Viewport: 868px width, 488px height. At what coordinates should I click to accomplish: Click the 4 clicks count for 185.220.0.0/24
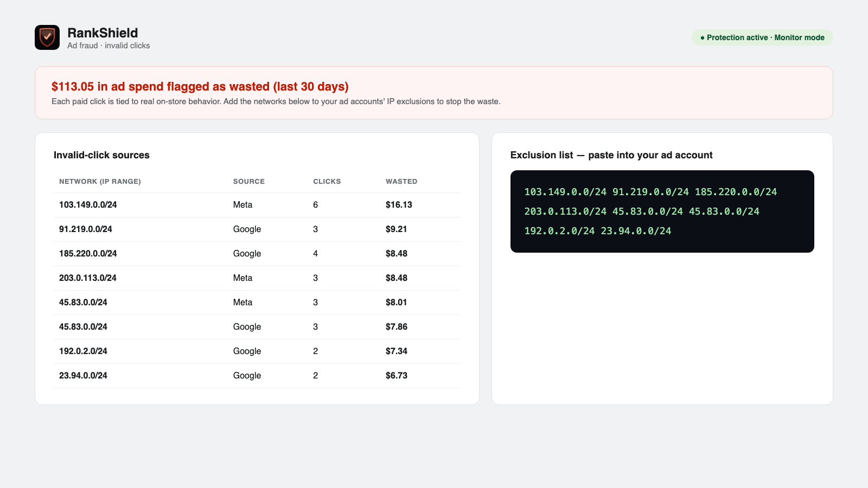[x=315, y=254]
